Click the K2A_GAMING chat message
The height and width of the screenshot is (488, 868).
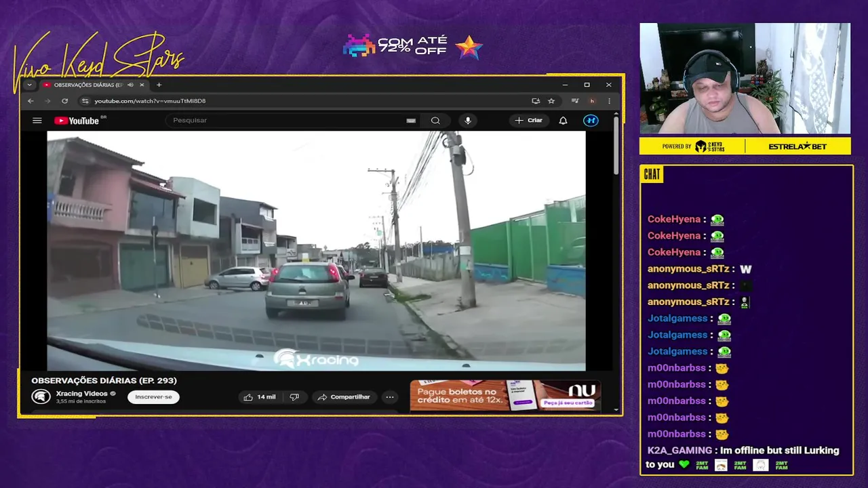coord(743,457)
